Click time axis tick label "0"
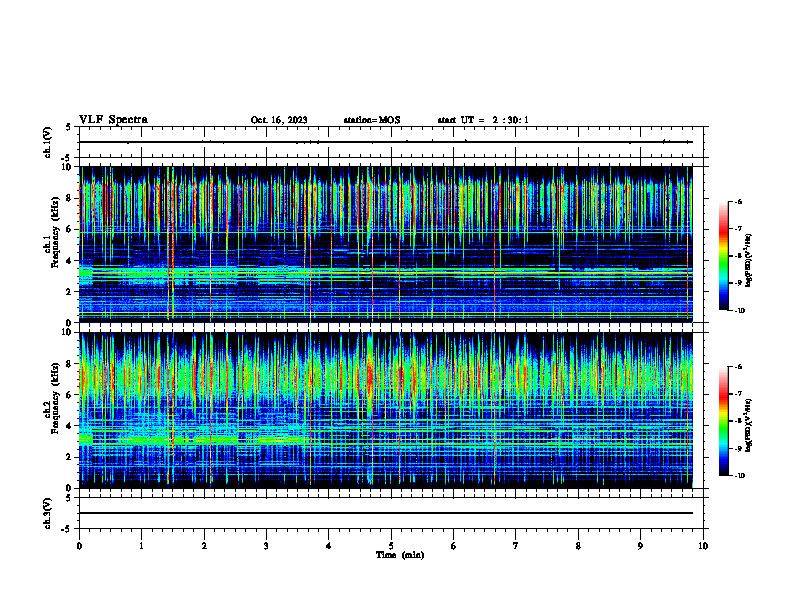This screenshot has height=612, width=792. click(x=79, y=546)
